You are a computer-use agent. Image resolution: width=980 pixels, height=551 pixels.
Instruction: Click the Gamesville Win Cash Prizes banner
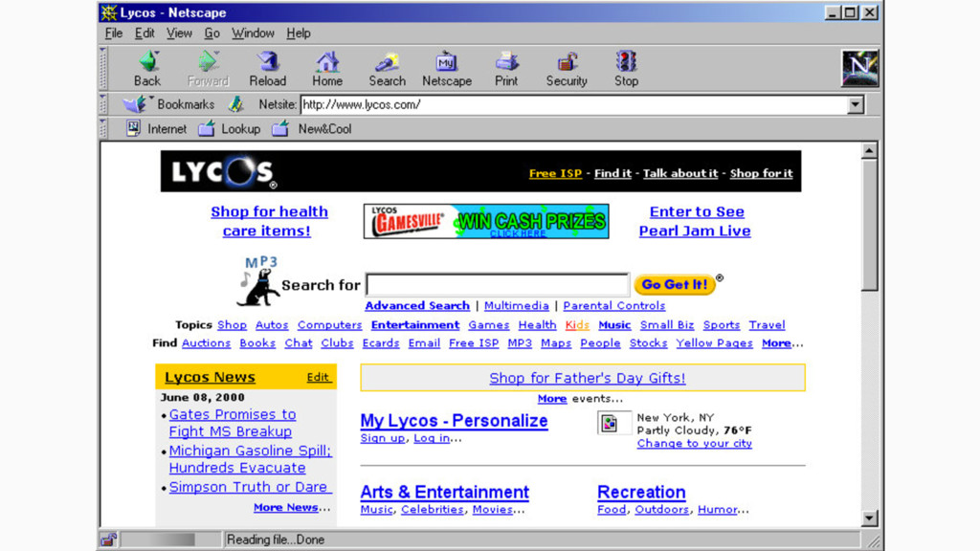pos(486,221)
